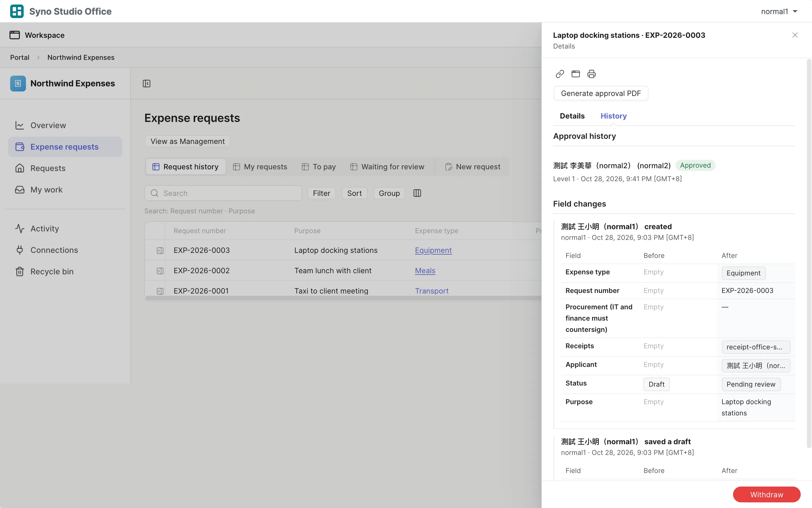The height and width of the screenshot is (508, 812).
Task: Open the New request tab
Action: (x=473, y=167)
